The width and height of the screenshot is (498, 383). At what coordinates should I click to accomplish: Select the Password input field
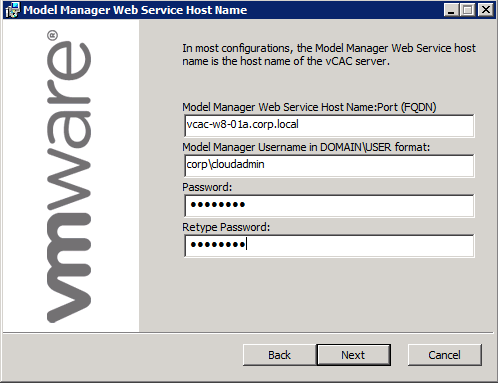point(329,205)
